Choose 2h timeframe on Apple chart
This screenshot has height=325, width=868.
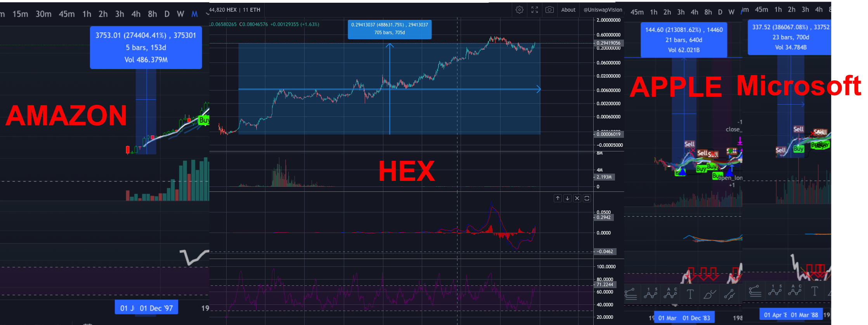(667, 12)
